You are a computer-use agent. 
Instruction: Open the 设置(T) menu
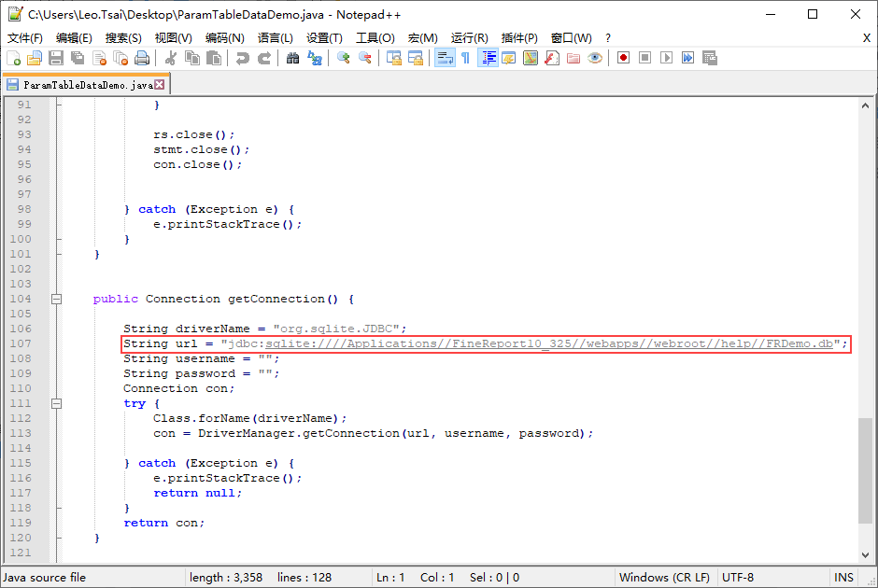pos(324,38)
